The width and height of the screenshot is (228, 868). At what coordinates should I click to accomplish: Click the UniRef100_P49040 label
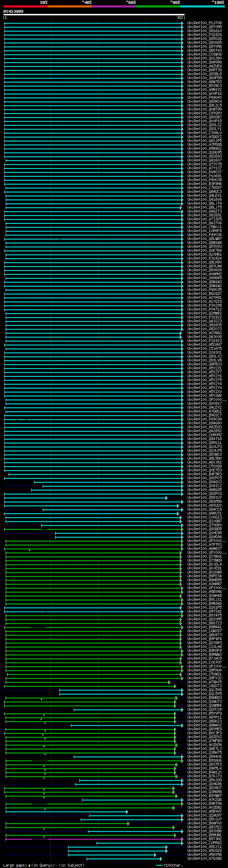coord(204,98)
